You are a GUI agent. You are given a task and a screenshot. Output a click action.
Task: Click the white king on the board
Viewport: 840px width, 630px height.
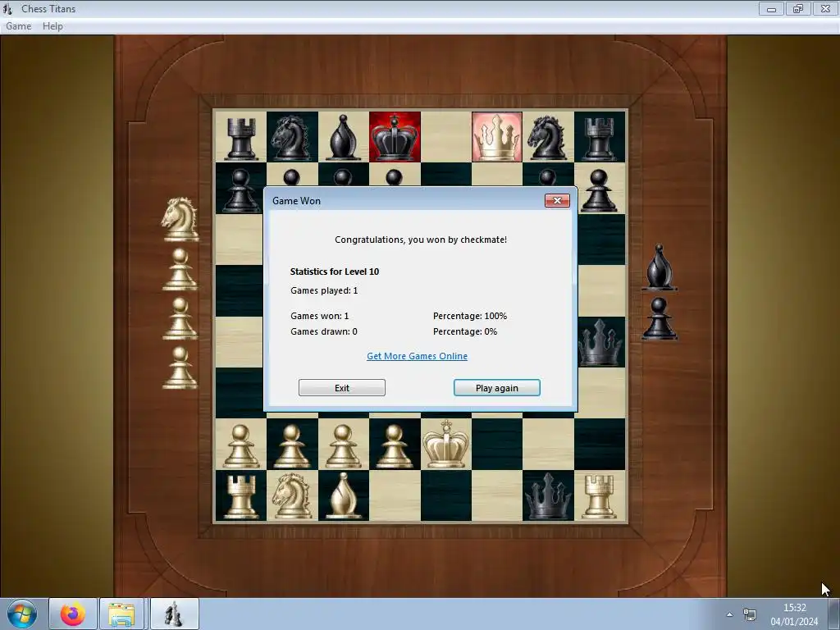pos(445,444)
